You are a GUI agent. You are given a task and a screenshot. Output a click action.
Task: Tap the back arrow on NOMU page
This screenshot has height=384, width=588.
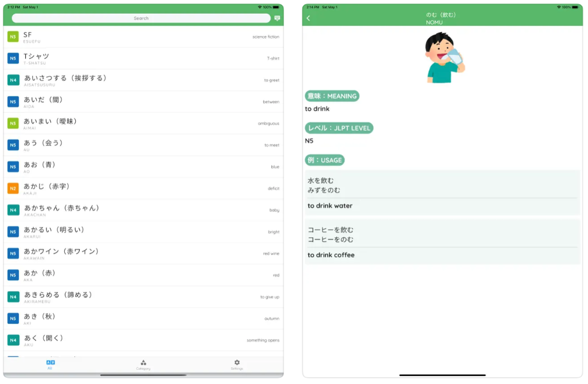click(309, 18)
